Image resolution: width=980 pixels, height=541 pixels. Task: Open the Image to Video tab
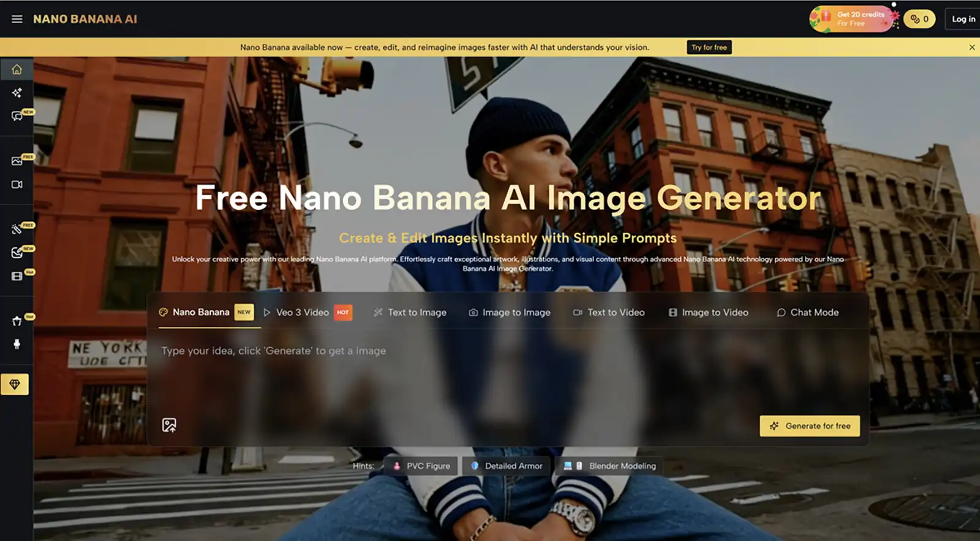(x=708, y=312)
